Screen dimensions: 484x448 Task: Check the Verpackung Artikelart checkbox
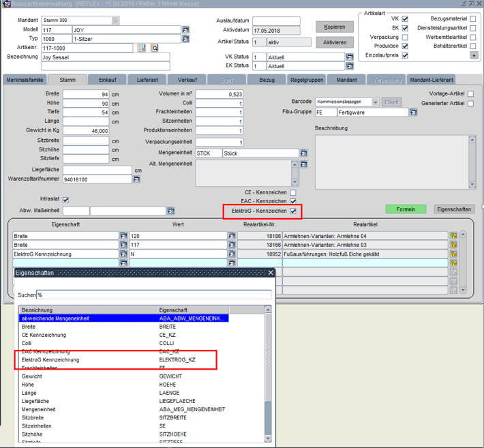tap(405, 38)
